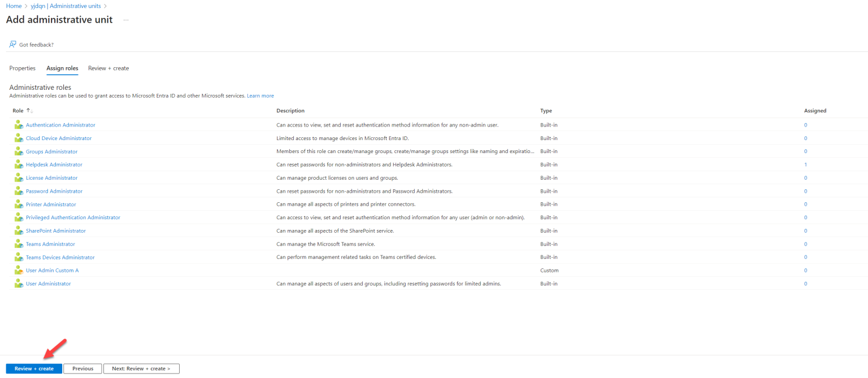Click the Cloud Device Administrator role icon

[x=18, y=138]
